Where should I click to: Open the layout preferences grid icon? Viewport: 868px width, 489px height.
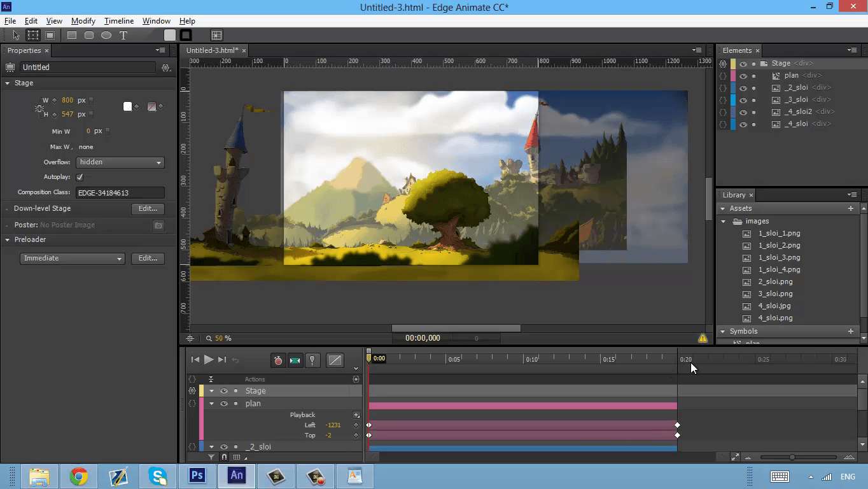pyautogui.click(x=216, y=36)
